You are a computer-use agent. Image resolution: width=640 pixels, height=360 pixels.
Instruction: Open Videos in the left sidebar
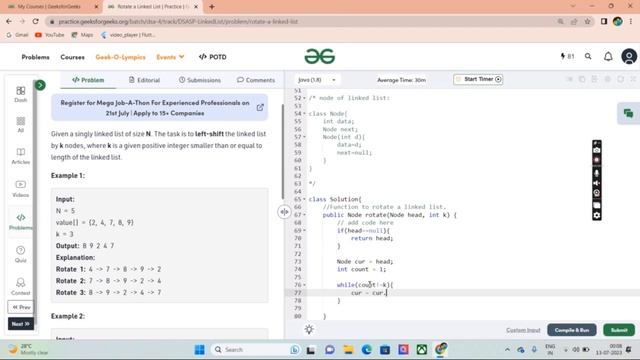pyautogui.click(x=21, y=189)
